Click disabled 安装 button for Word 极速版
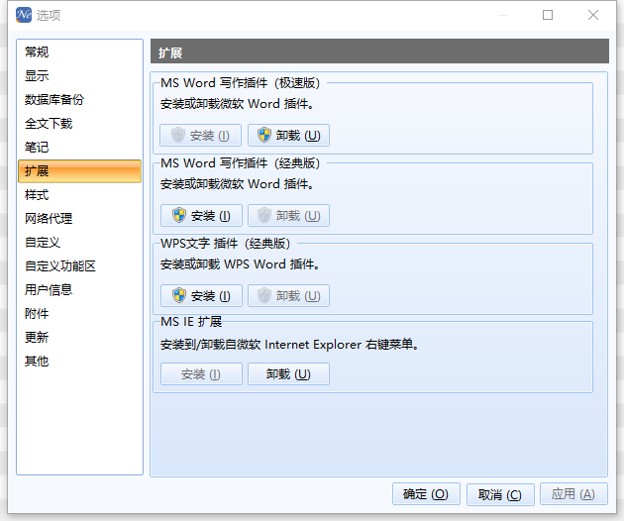Image resolution: width=624 pixels, height=521 pixels. (x=201, y=135)
